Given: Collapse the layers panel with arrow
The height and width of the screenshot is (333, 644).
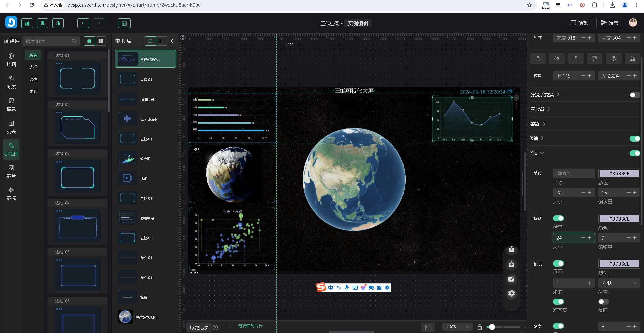Looking at the screenshot, I should (x=172, y=41).
